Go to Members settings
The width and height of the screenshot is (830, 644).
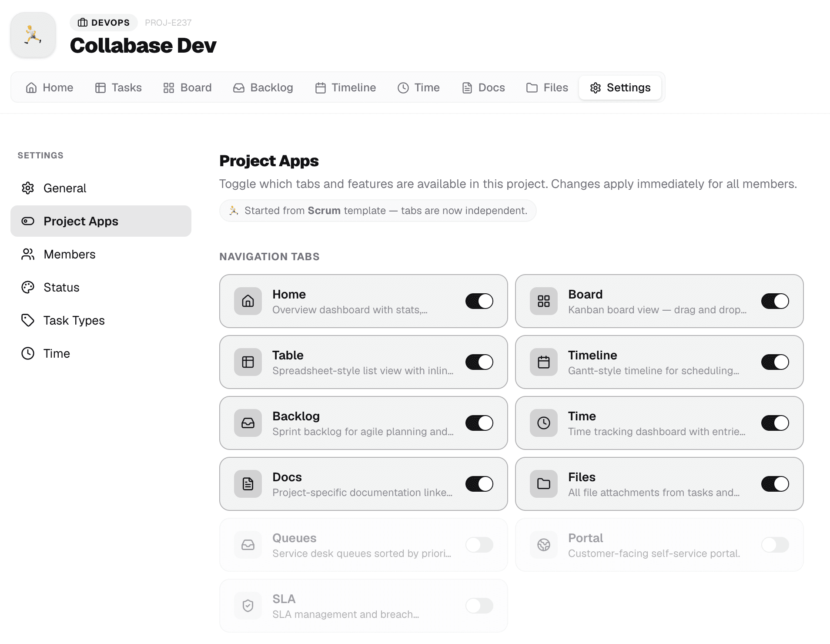[101, 254]
